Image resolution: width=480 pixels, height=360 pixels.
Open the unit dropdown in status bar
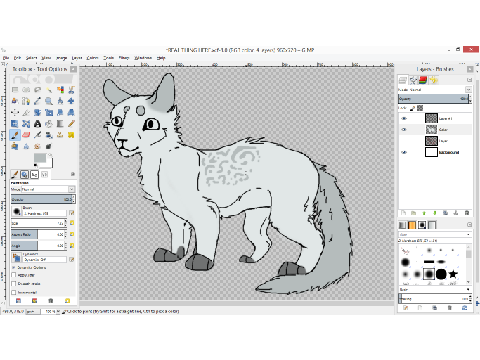click(x=32, y=311)
